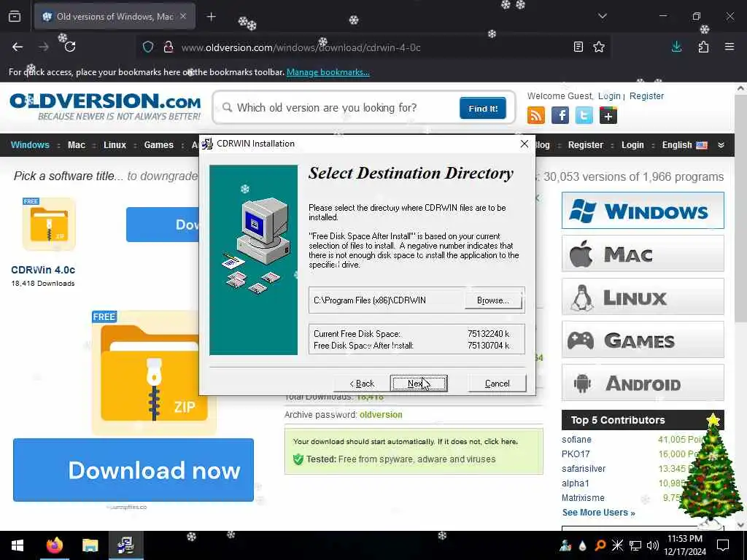Open the Google plus icon
This screenshot has height=560, width=747.
[608, 115]
